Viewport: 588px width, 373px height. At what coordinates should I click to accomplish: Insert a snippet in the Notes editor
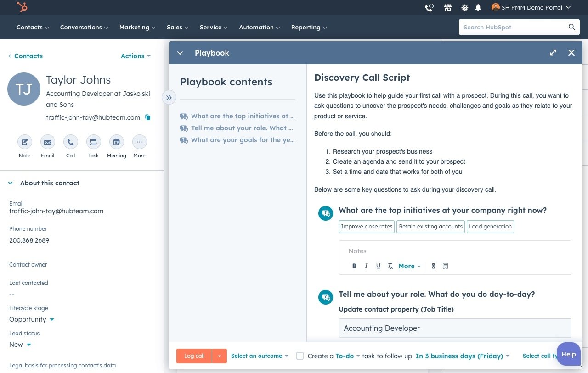(445, 266)
